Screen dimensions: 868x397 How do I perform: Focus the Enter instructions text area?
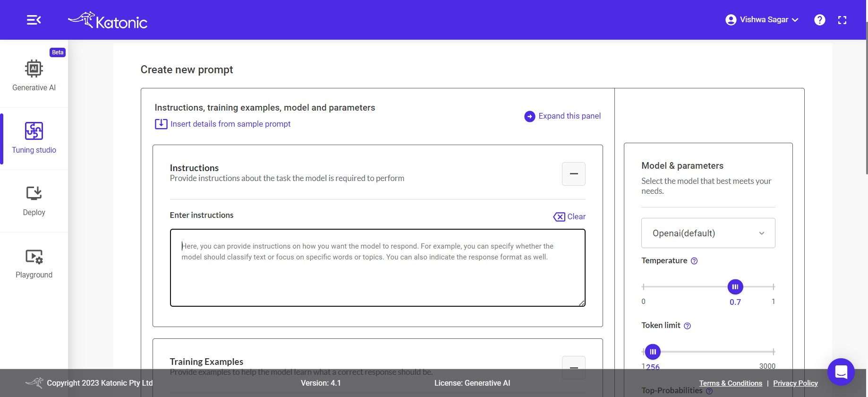pos(378,268)
